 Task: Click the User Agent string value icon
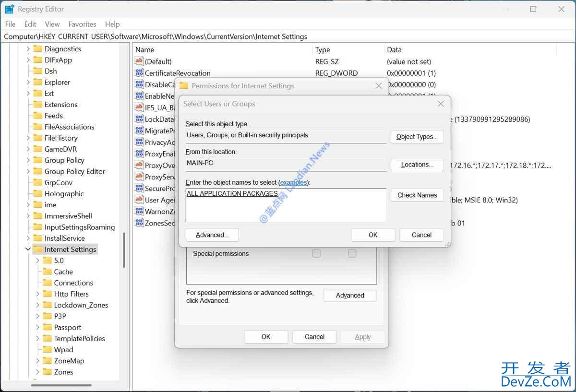(139, 200)
